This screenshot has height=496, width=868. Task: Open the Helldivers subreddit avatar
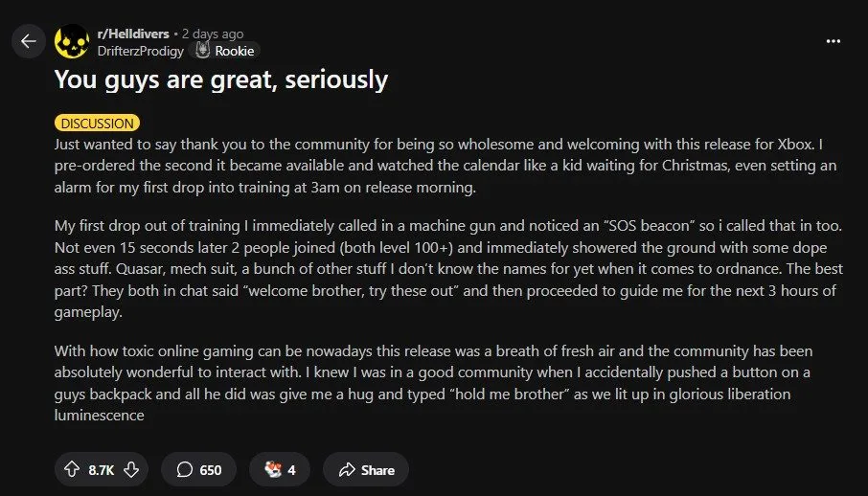pyautogui.click(x=72, y=42)
